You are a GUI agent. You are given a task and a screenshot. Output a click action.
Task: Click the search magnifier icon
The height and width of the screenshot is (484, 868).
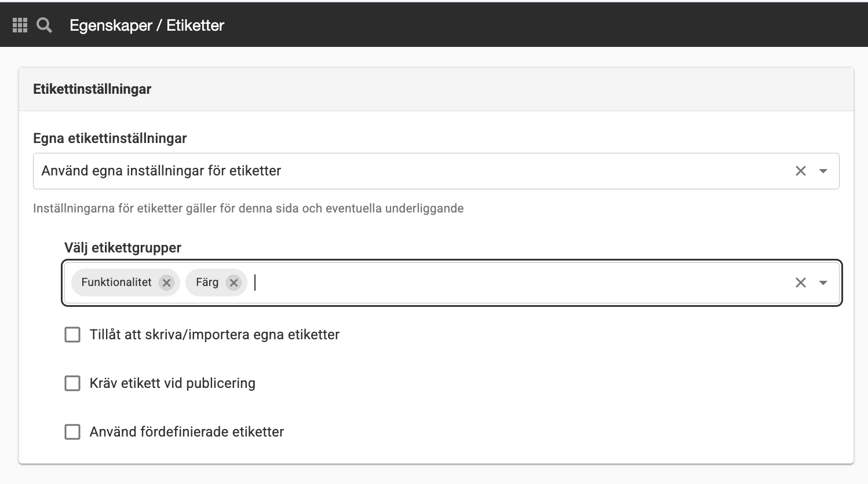[45, 25]
